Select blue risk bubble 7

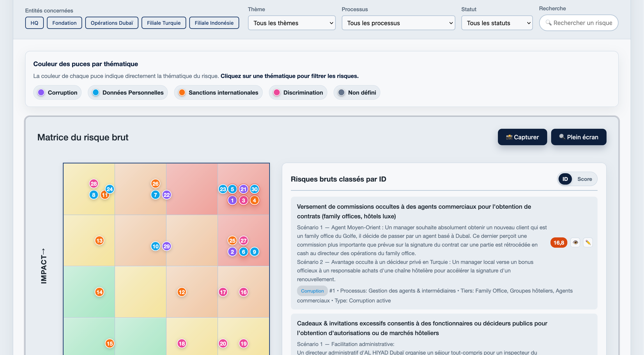coord(156,195)
